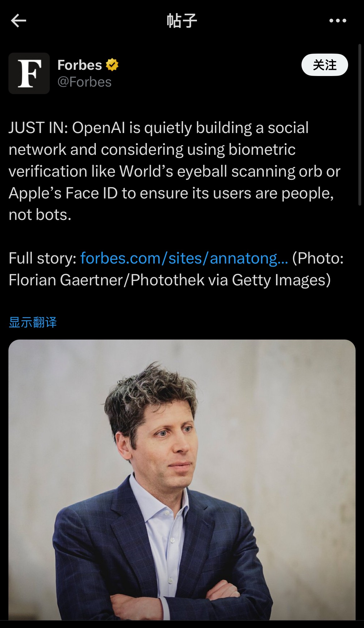Go back using the left arrow
Screen dimensions: 364x628
pos(18,21)
